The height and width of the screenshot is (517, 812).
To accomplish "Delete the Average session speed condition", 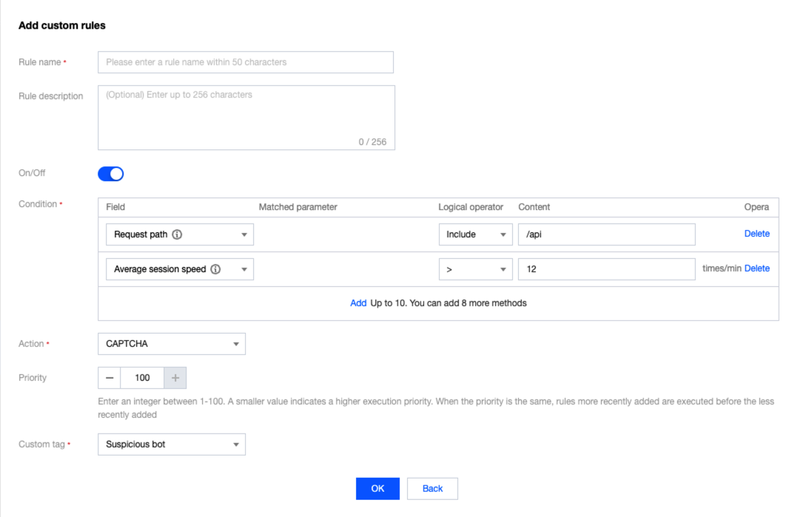I will [756, 268].
